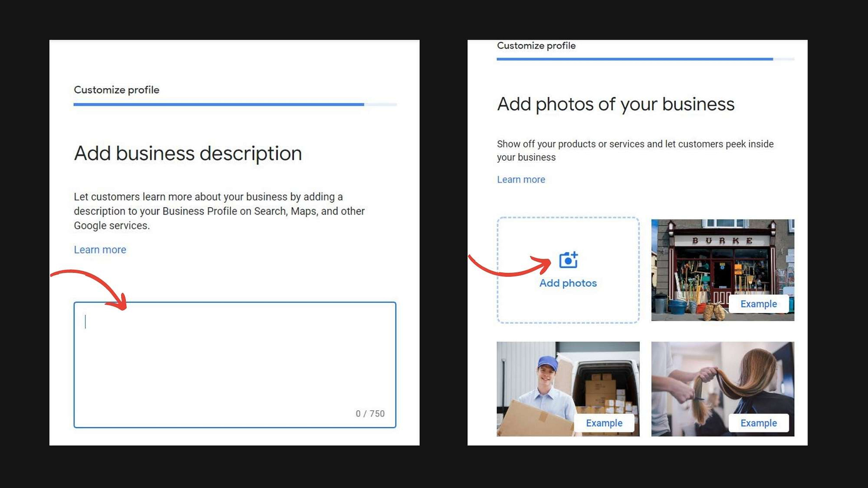868x488 pixels.
Task: Click the 0 / 750 character counter
Action: point(370,413)
